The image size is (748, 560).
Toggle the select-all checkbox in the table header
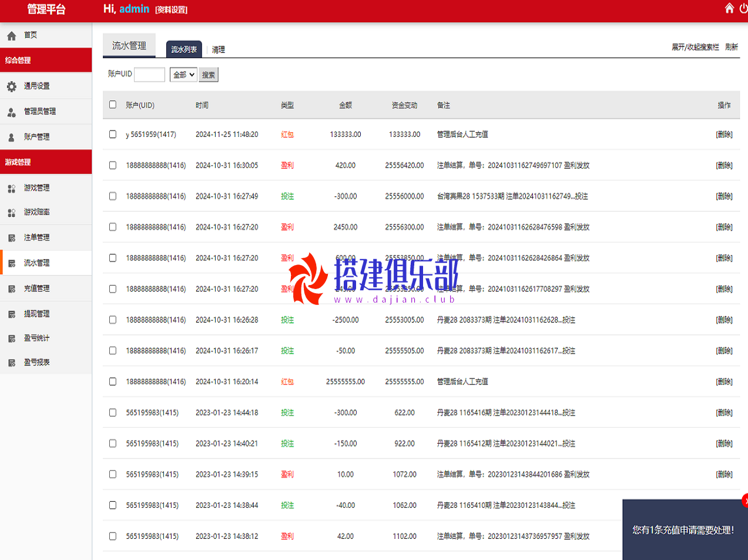(x=113, y=105)
